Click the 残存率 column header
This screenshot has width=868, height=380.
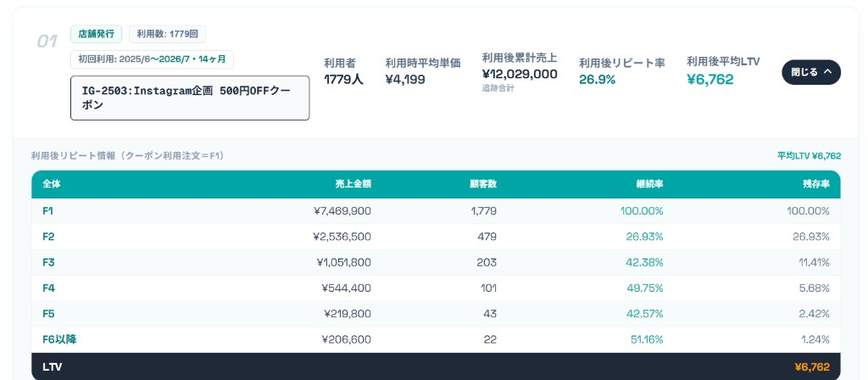tap(816, 184)
